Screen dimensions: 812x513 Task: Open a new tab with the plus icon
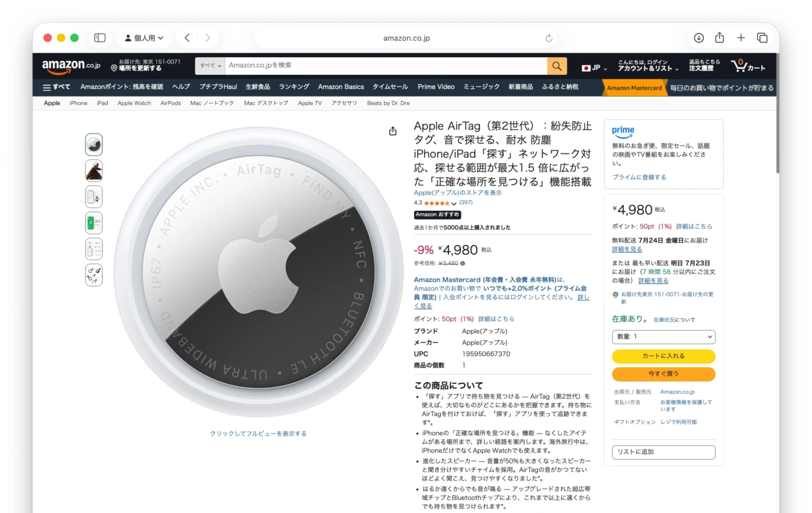pyautogui.click(x=741, y=38)
